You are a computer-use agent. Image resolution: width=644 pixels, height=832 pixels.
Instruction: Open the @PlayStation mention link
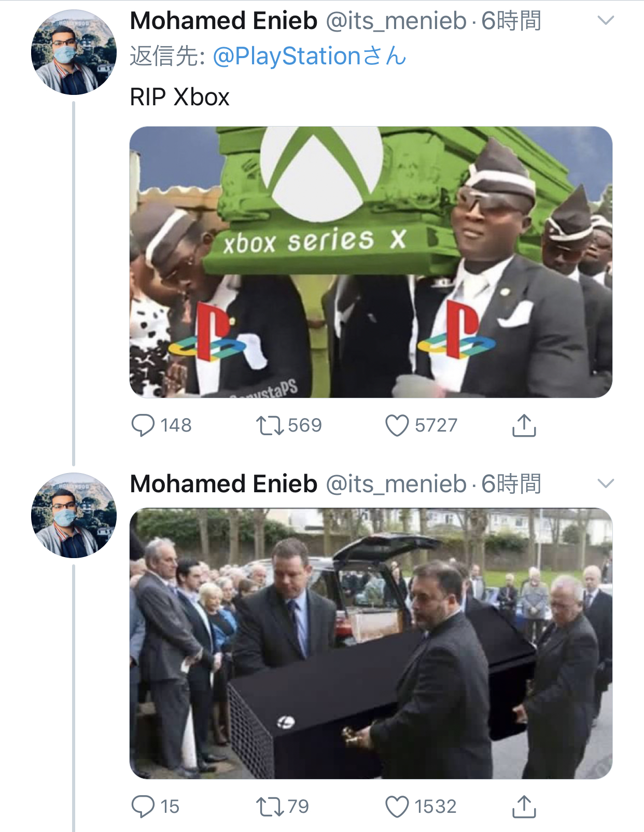click(x=310, y=56)
